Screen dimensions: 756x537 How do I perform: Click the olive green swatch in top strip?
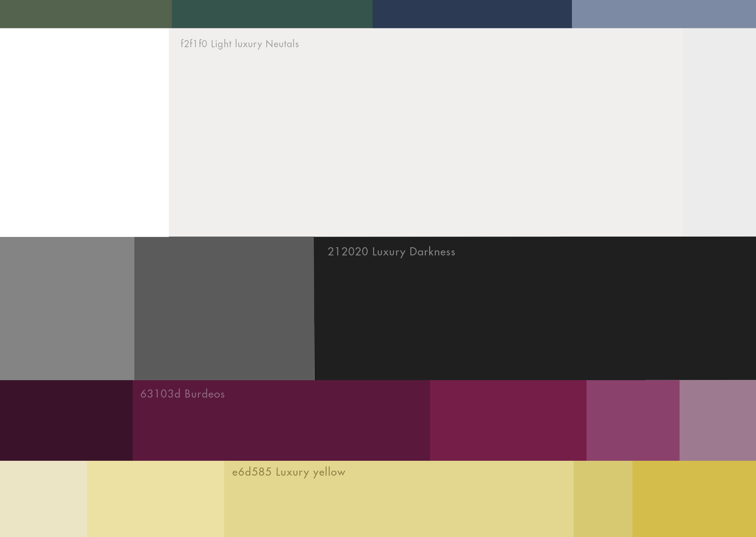click(86, 14)
